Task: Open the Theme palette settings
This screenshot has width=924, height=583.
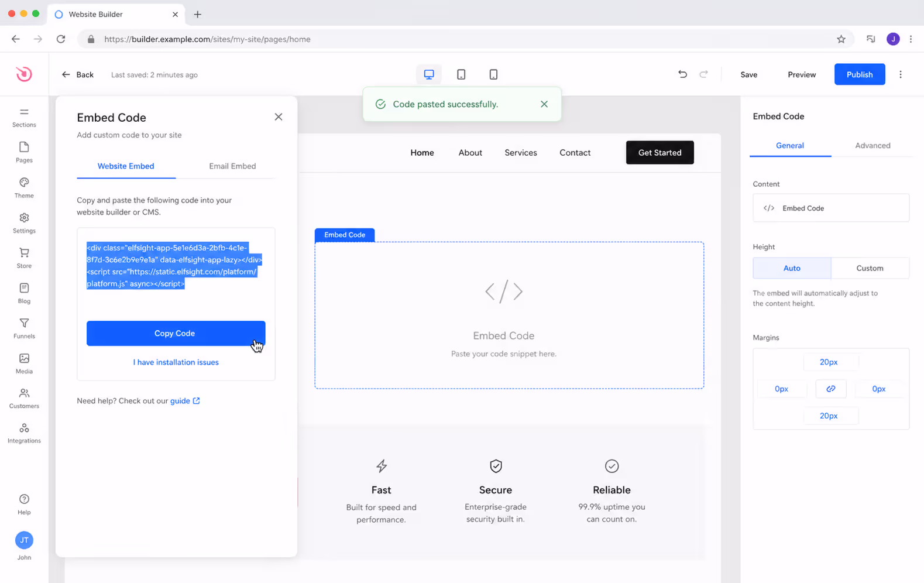Action: click(x=24, y=188)
